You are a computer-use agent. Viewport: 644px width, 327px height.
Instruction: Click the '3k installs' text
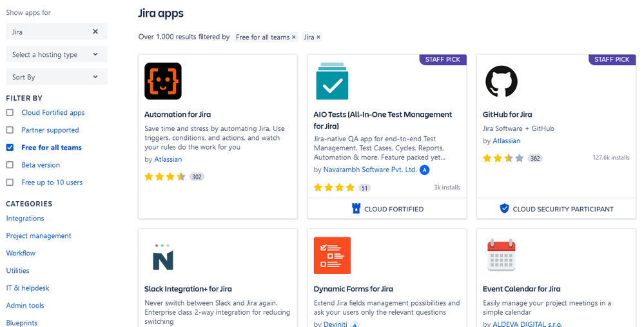pyautogui.click(x=447, y=187)
